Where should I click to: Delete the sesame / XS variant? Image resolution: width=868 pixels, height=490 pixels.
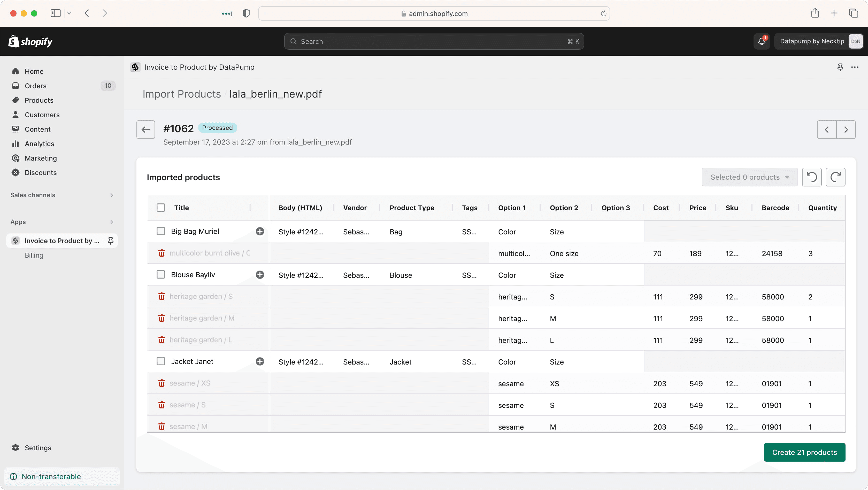click(162, 383)
